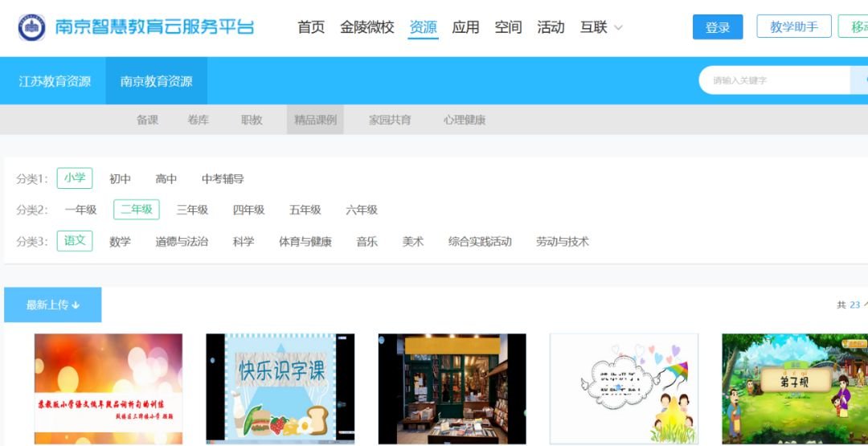Select 小学 school level filter
The height and width of the screenshot is (446, 868).
tap(75, 178)
